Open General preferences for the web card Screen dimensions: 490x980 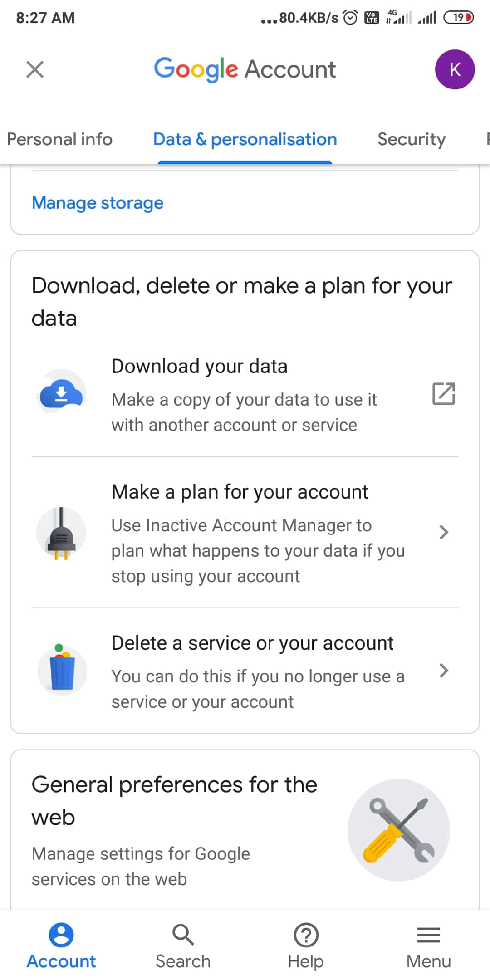pyautogui.click(x=245, y=830)
